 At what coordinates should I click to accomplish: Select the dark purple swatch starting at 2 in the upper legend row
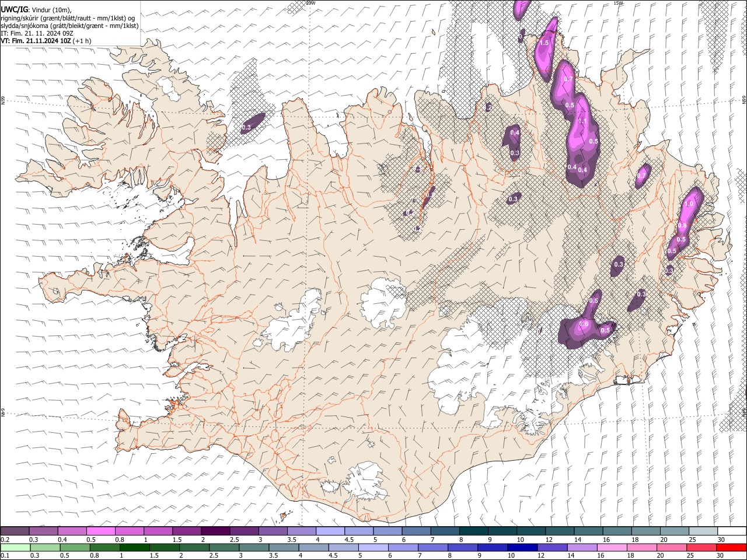[x=215, y=531]
